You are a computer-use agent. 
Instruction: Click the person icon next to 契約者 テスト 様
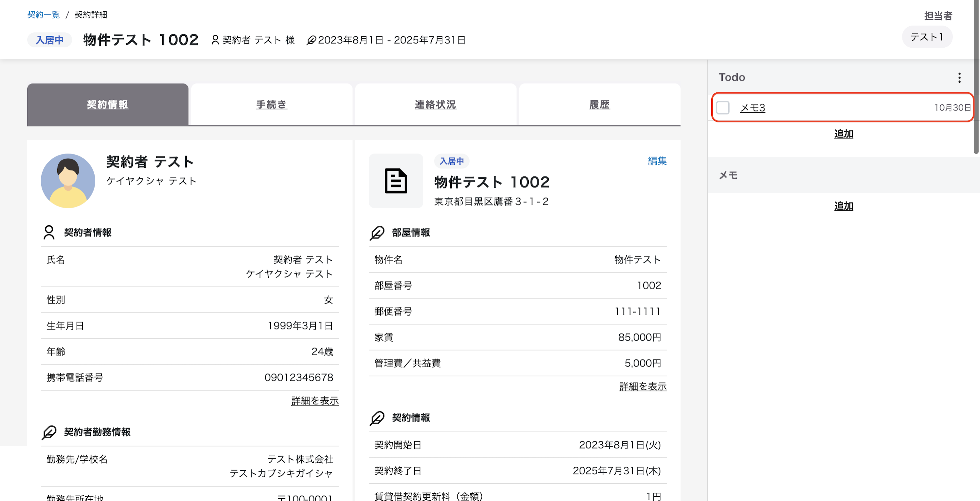click(215, 40)
